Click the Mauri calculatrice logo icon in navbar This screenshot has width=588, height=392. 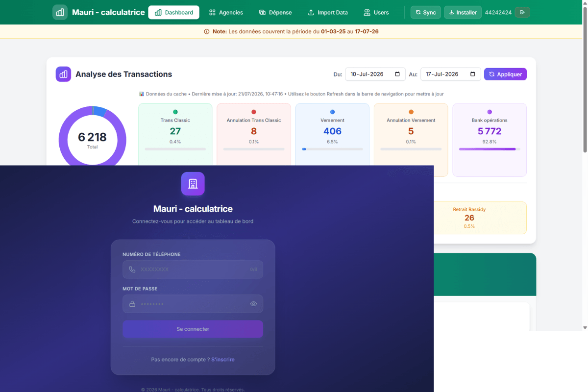click(x=60, y=12)
